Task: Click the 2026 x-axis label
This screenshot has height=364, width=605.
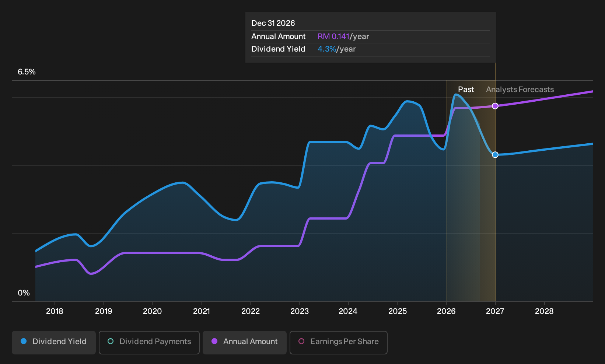Action: 446,311
